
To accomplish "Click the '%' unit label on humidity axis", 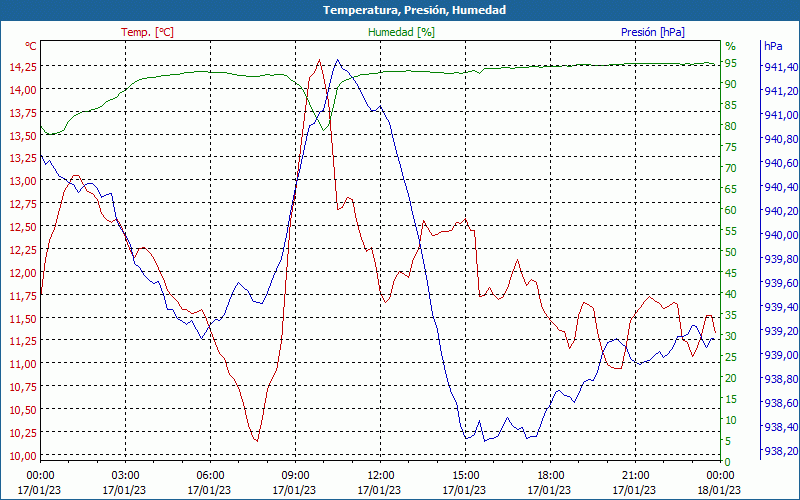I will [731, 46].
